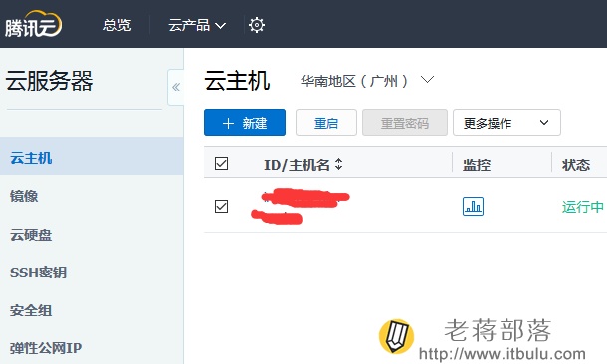Expand the 华南地区（广州）region selector
Screen dimensions: 607x364
(x=367, y=81)
